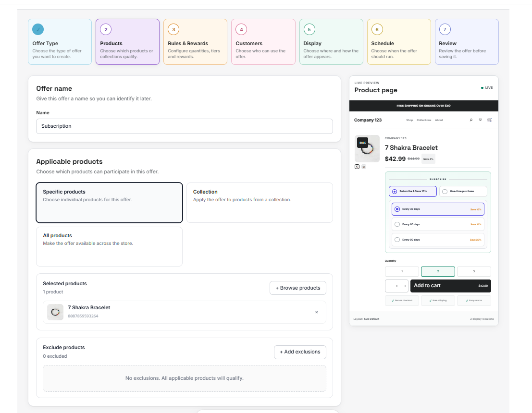This screenshot has height=413, width=532.
Task: Open the Display step
Action: pyautogui.click(x=331, y=42)
